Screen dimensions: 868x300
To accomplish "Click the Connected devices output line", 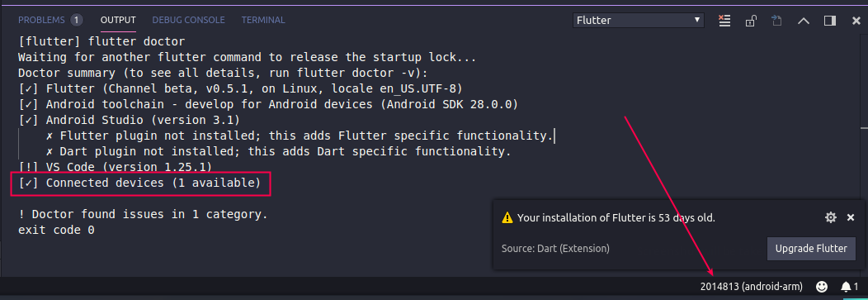I will pyautogui.click(x=139, y=183).
